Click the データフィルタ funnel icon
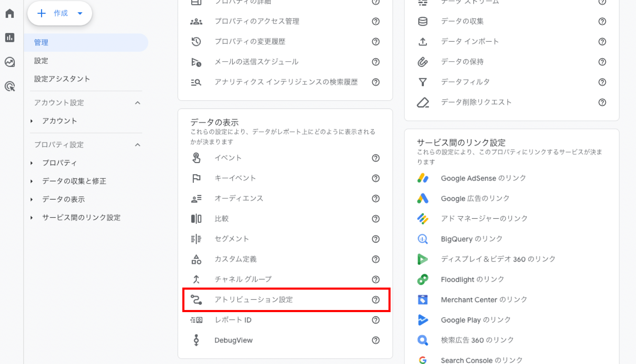This screenshot has width=636, height=364. [x=423, y=82]
